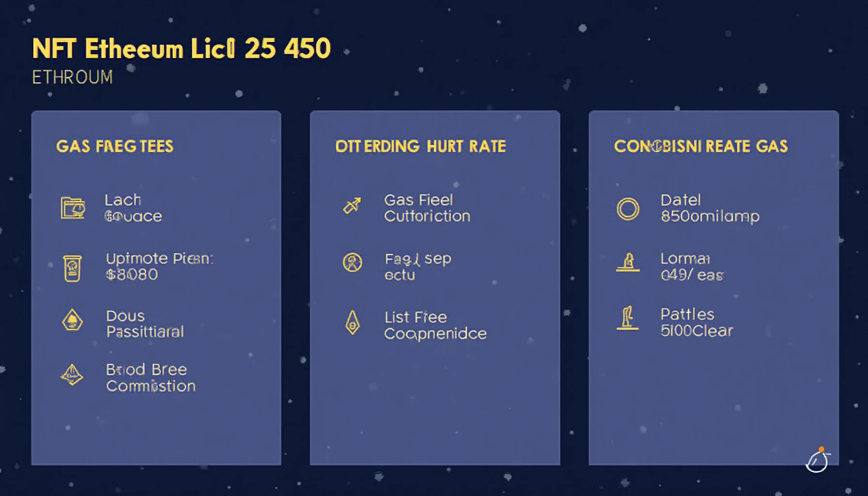Screen dimensions: 868x496
Task: Click the arrow icon beside Gas Fieel
Action: pos(352,205)
